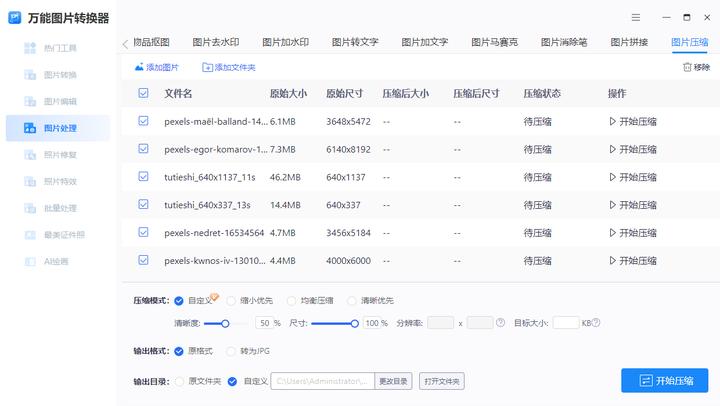
Task: Switch to the 图片消除笔 tab
Action: [564, 42]
